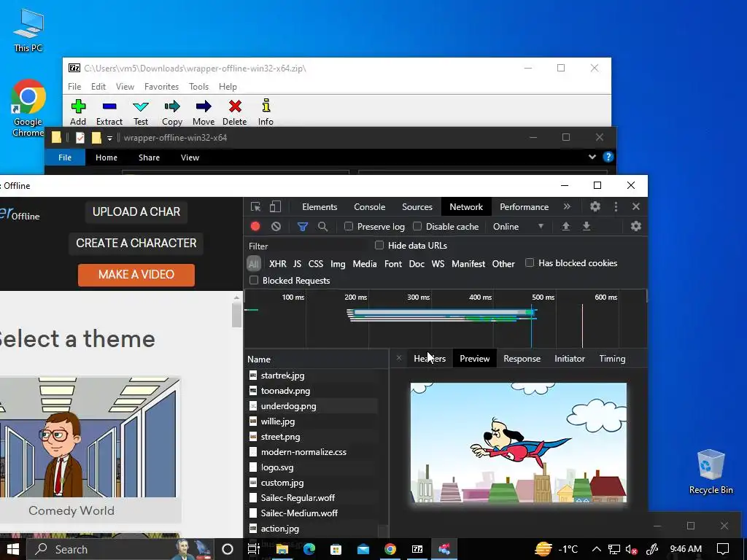Switch to the Console tab
Image resolution: width=747 pixels, height=560 pixels.
(x=369, y=206)
